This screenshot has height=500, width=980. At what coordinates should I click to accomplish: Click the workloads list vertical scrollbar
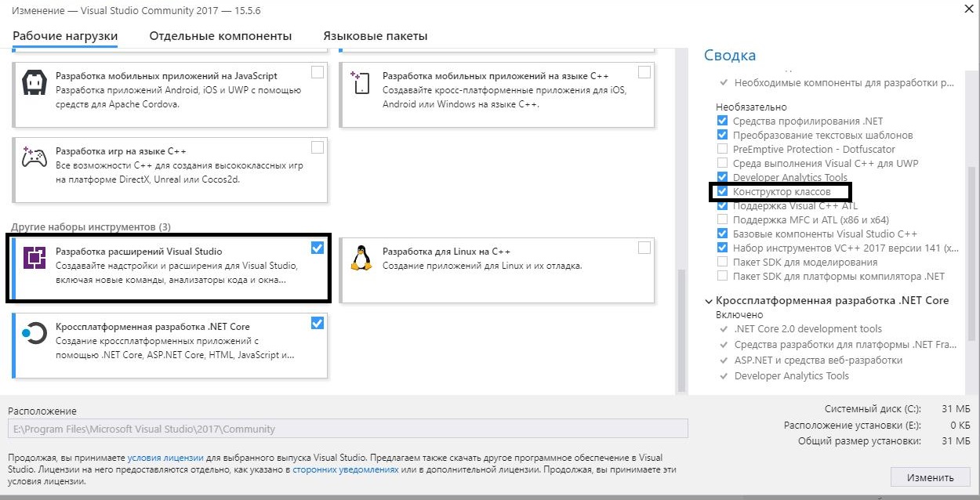coord(681,329)
